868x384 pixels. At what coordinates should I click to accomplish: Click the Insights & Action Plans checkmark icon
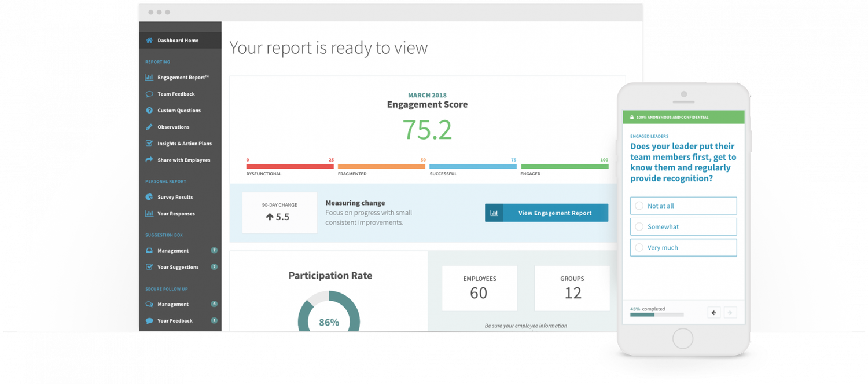point(149,144)
